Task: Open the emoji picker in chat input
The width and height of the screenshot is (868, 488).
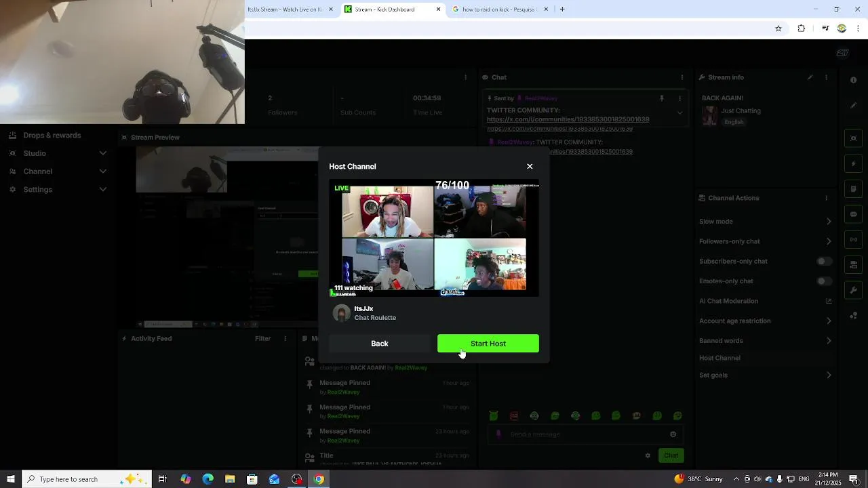Action: [x=673, y=434]
